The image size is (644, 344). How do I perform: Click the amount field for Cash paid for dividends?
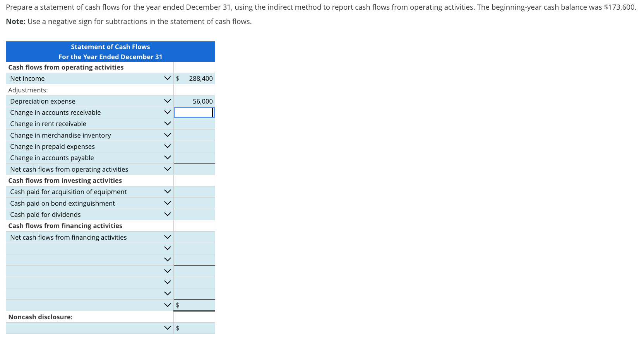tap(194, 215)
